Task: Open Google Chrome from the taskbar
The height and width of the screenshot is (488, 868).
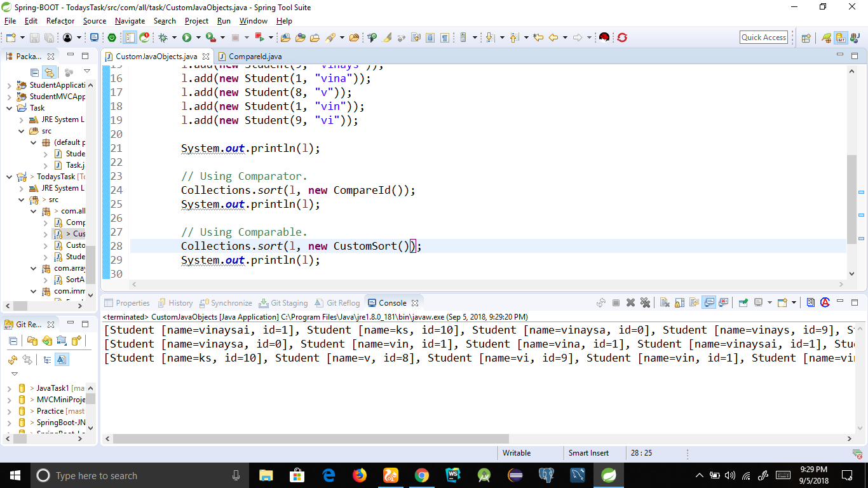Action: (421, 475)
